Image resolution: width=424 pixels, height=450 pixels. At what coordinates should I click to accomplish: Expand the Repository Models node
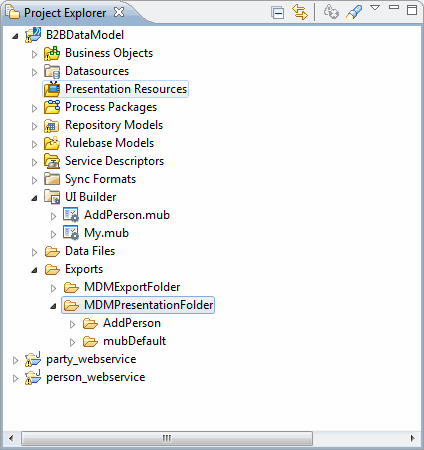pyautogui.click(x=34, y=126)
